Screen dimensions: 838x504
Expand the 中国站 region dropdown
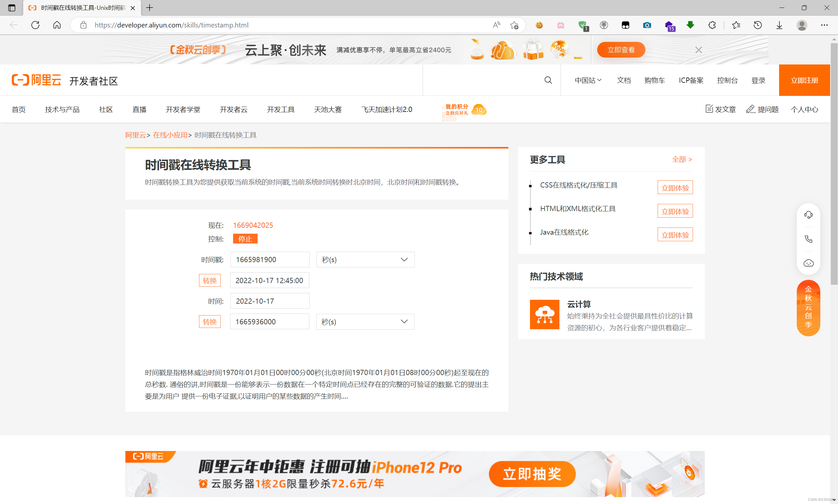click(588, 81)
